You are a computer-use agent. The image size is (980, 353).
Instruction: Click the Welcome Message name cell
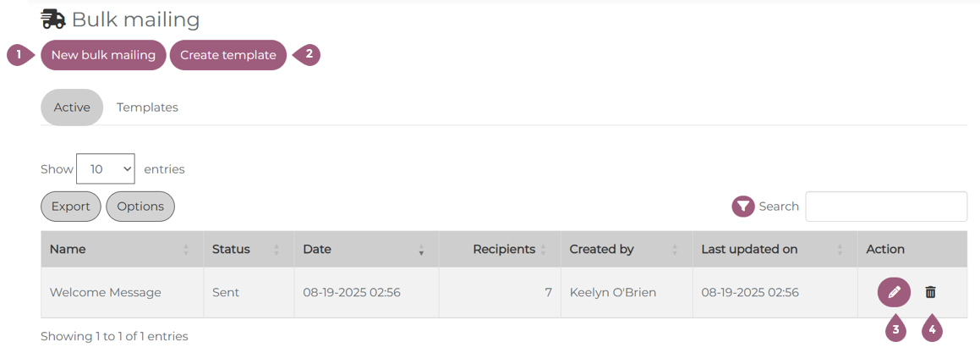106,293
